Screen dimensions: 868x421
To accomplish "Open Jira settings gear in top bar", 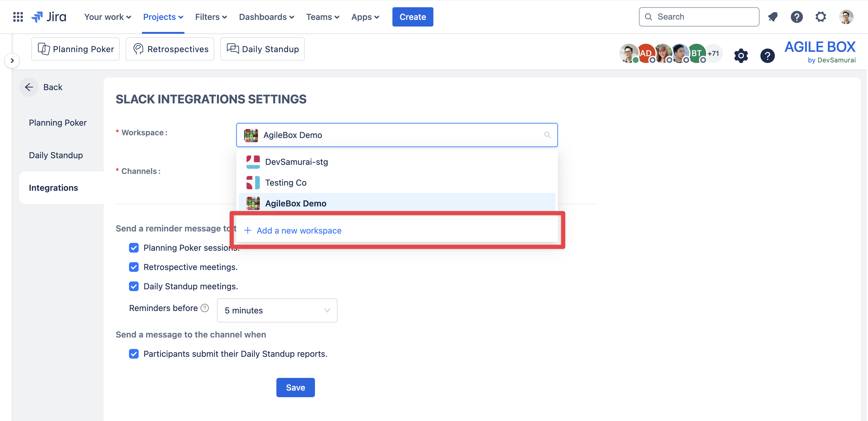I will [820, 17].
